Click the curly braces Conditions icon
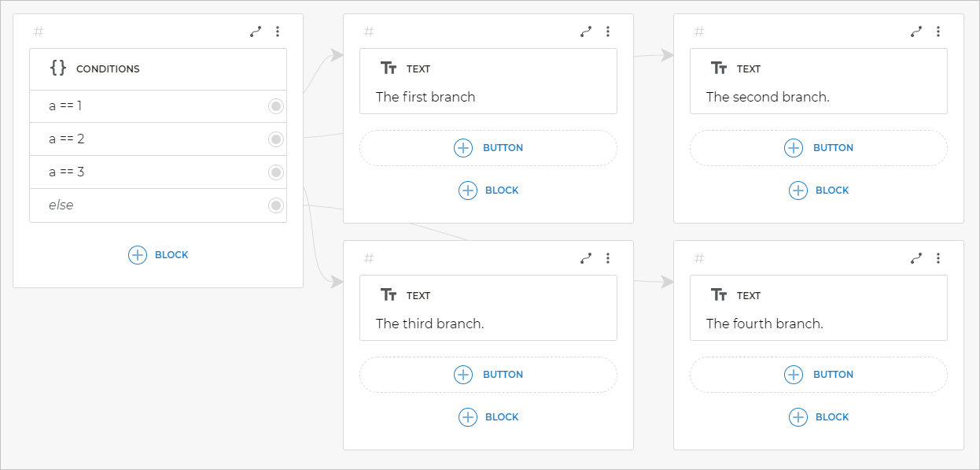 tap(58, 68)
